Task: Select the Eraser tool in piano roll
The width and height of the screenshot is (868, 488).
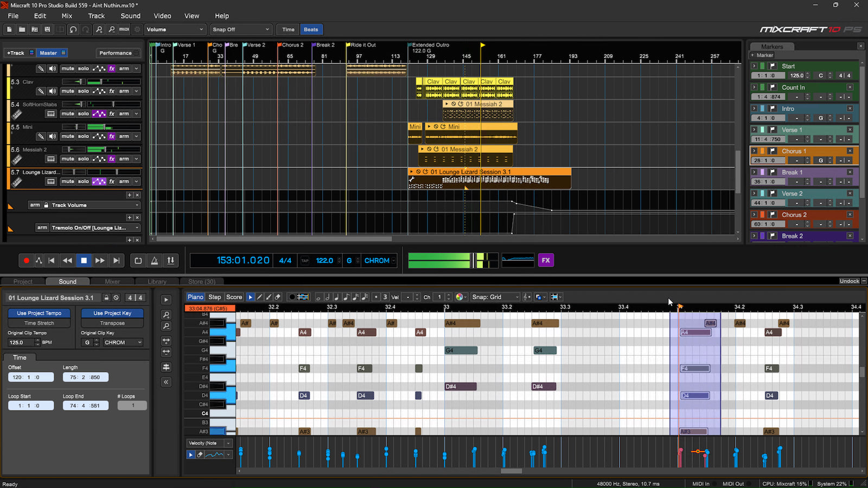Action: tap(277, 297)
